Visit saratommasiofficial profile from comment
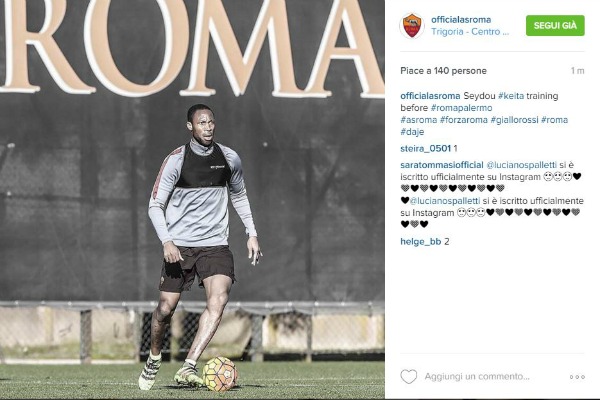The image size is (600, 400). [x=442, y=165]
